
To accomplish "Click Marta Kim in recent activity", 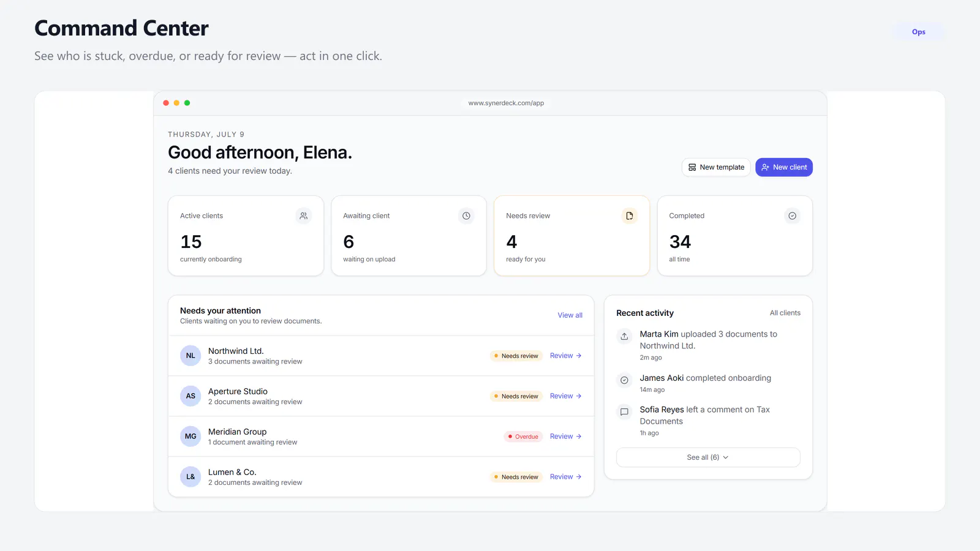I will click(659, 334).
